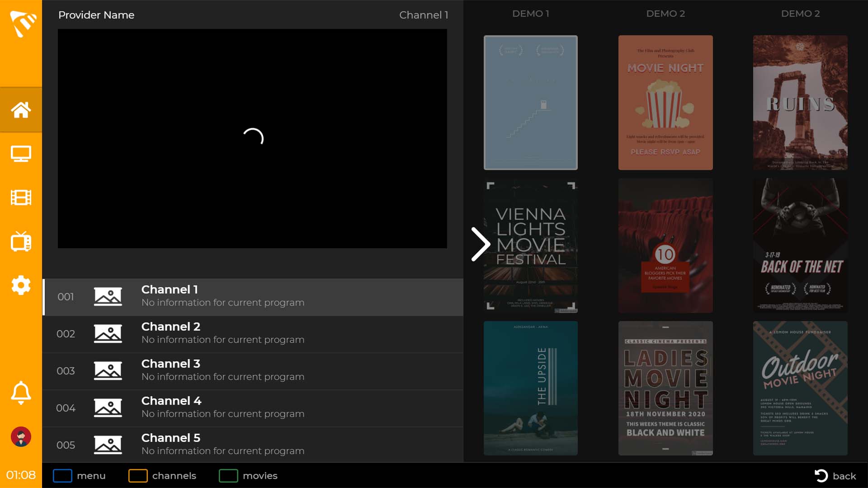The width and height of the screenshot is (868, 488).
Task: Switch to the DEMO 1 category
Action: (x=530, y=14)
